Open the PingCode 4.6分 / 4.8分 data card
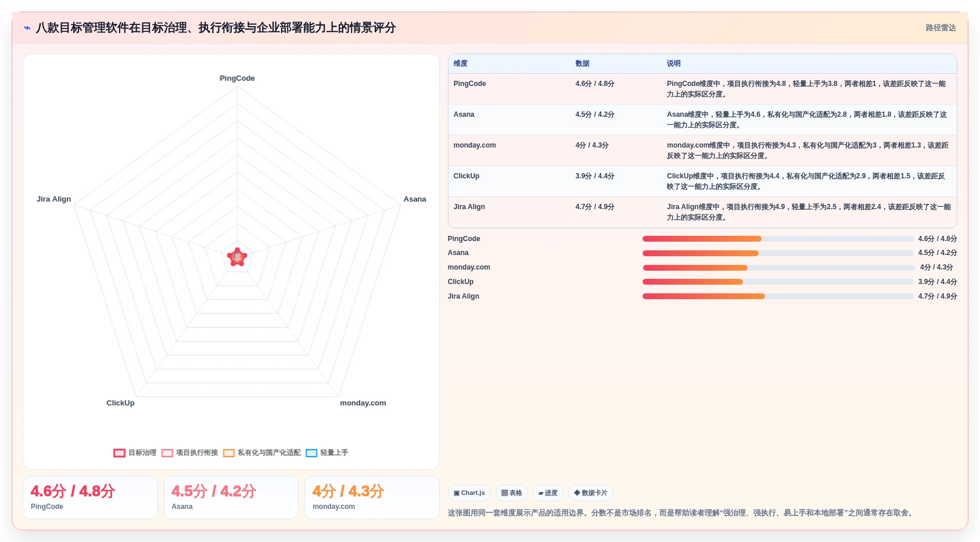Image resolution: width=980 pixels, height=542 pixels. [x=90, y=497]
